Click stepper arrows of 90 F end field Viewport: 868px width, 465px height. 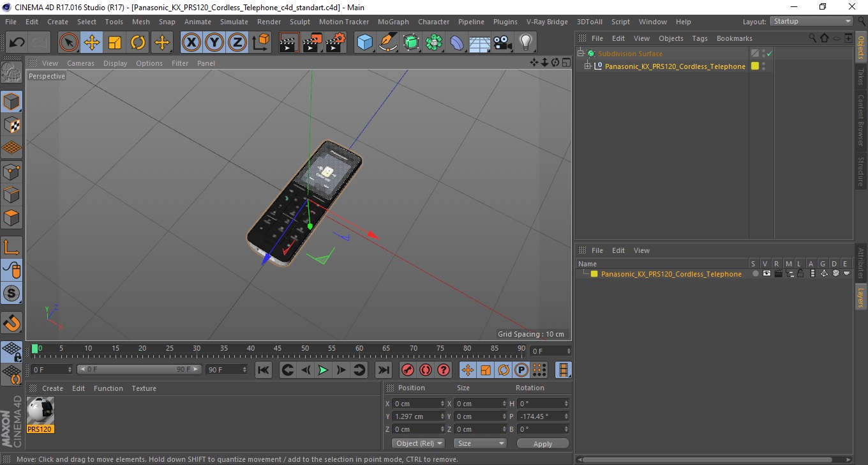(x=244, y=369)
